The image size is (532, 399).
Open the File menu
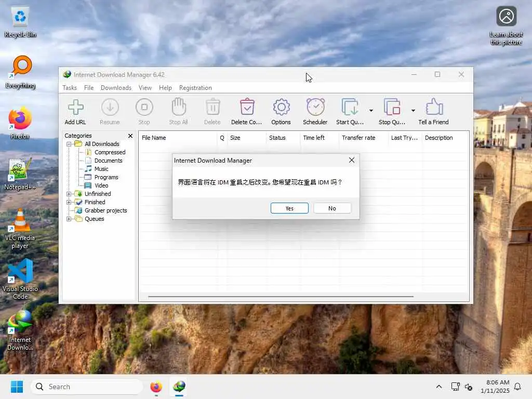tap(89, 88)
